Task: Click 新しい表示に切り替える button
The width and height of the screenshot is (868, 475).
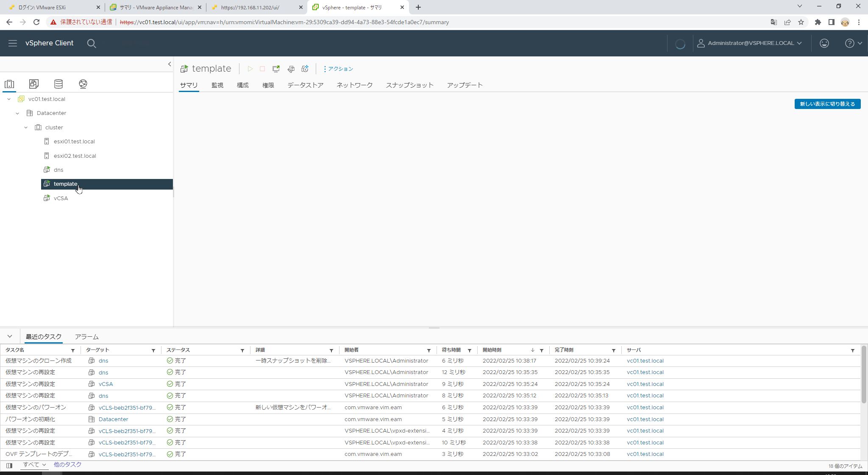Action: [x=827, y=104]
